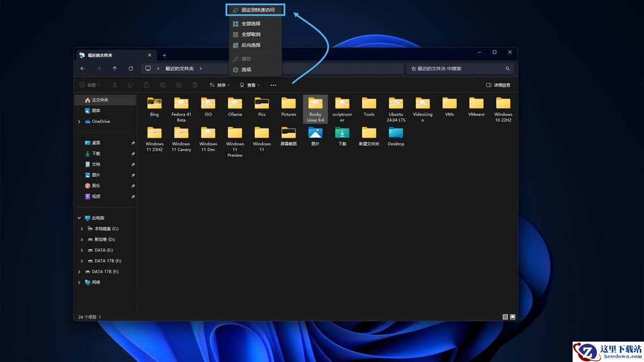This screenshot has height=362, width=644.
Task: Open 选项 from the menu
Action: pyautogui.click(x=255, y=69)
